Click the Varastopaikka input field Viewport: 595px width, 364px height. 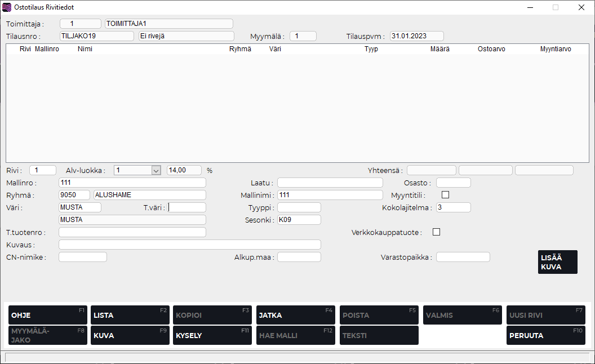click(463, 257)
